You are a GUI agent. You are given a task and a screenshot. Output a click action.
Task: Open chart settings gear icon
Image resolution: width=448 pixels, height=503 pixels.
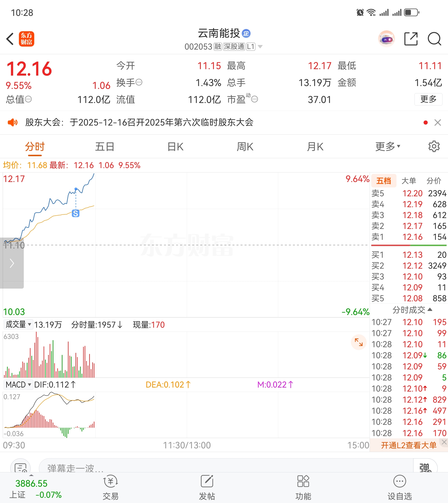tap(434, 147)
